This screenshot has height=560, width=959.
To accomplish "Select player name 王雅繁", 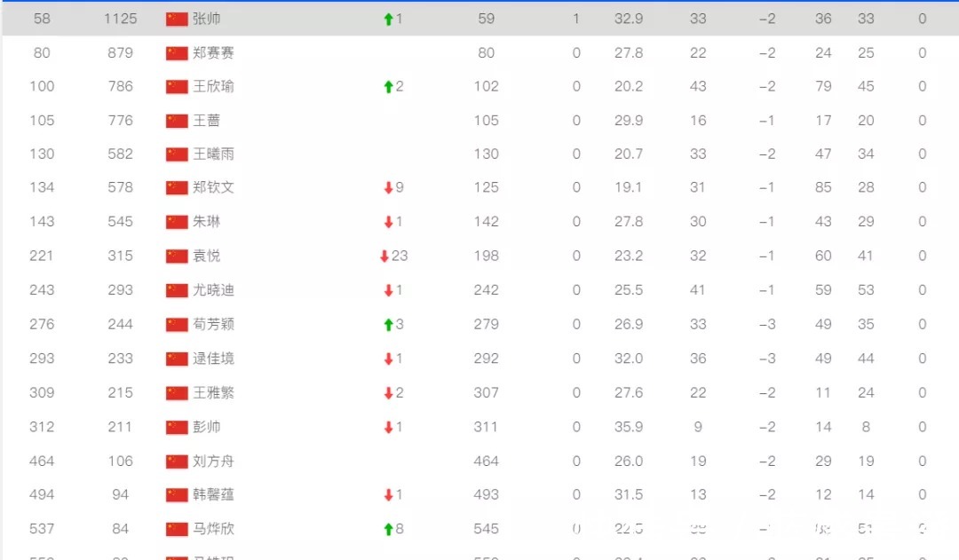I will pyautogui.click(x=213, y=393).
